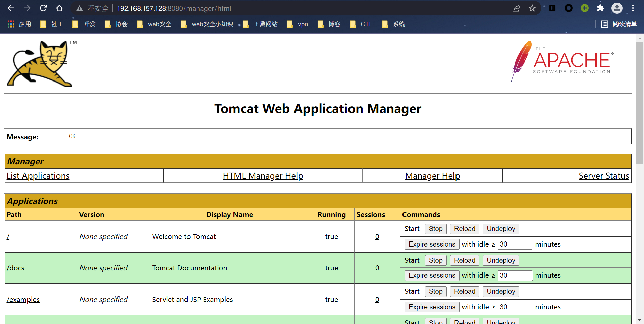This screenshot has height=324, width=644.
Task: Stop the Tomcat Documentation application
Action: [436, 260]
